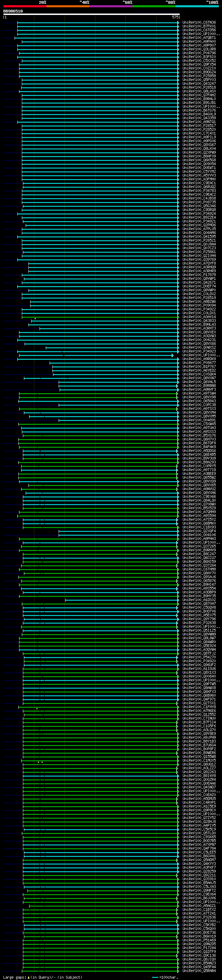The width and height of the screenshot is (222, 980).
Task: Click the =100char. scale legend
Action: [x=165, y=977]
